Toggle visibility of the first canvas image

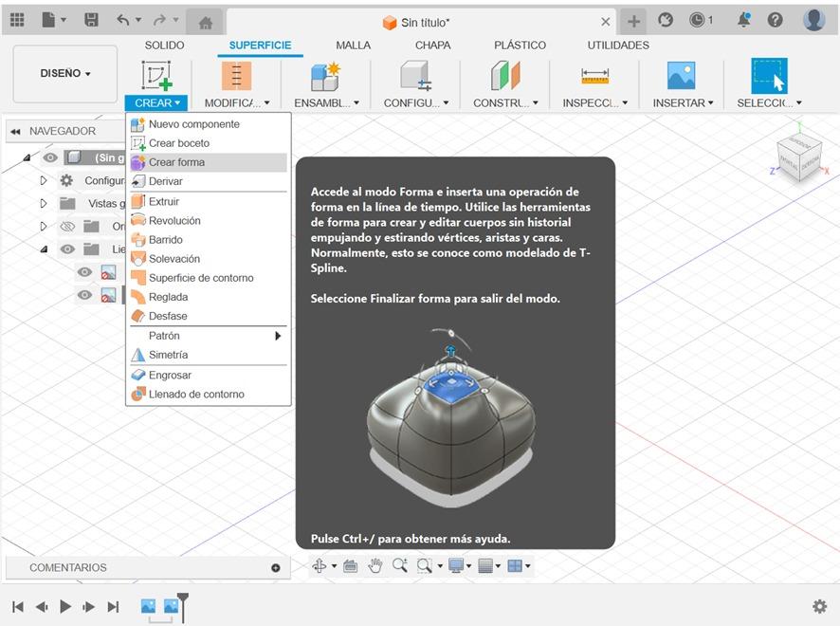point(84,272)
